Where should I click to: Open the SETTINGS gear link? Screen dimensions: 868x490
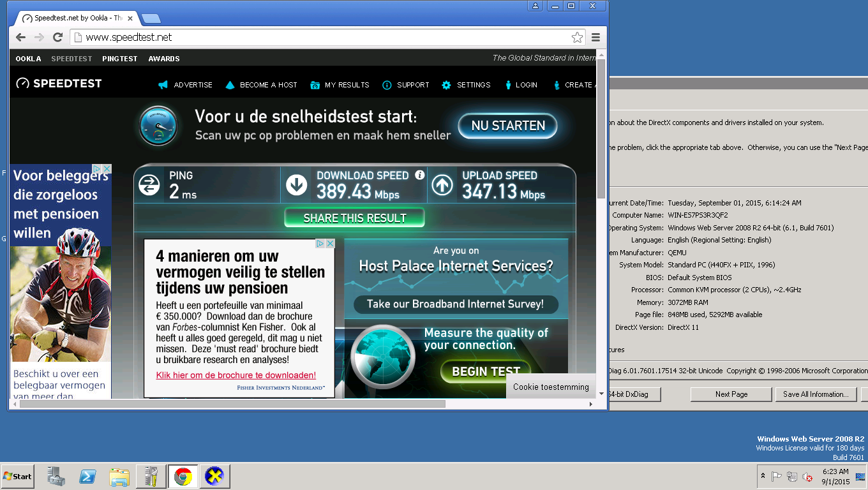[x=466, y=85]
